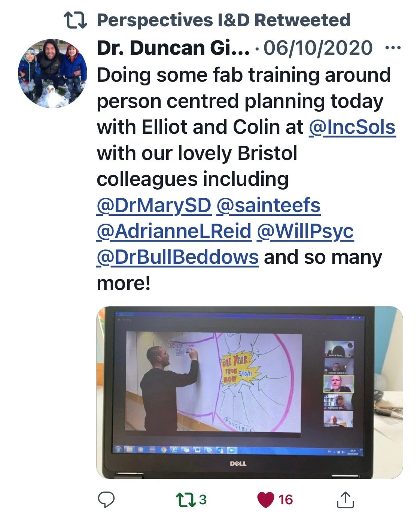View the 16 likes count
Image resolution: width=420 pixels, height=517 pixels.
(285, 500)
